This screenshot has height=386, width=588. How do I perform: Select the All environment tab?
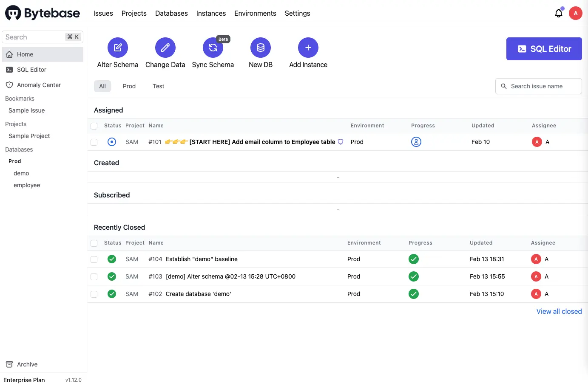click(102, 86)
